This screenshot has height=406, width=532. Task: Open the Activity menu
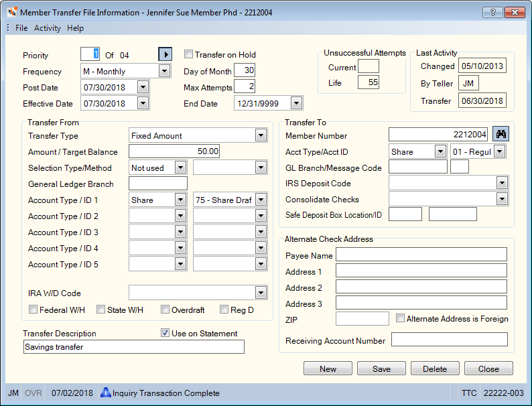click(47, 28)
